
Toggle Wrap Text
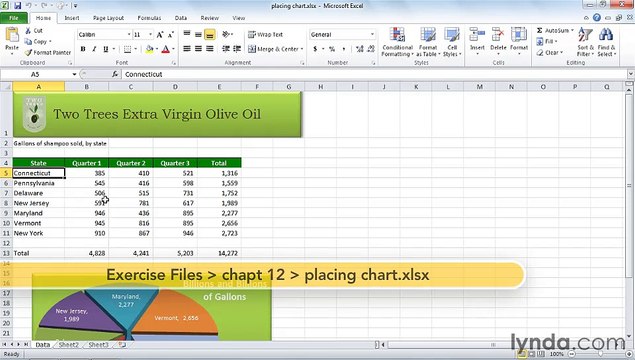tap(266, 35)
